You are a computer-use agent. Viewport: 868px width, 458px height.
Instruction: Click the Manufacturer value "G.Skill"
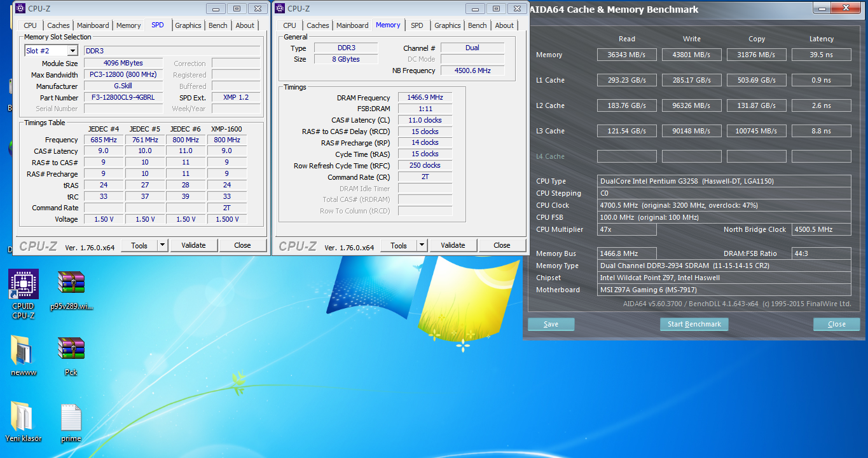(123, 86)
